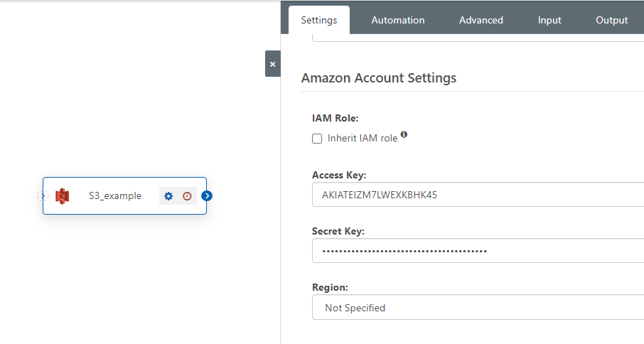Select the S3_example node label

[115, 195]
